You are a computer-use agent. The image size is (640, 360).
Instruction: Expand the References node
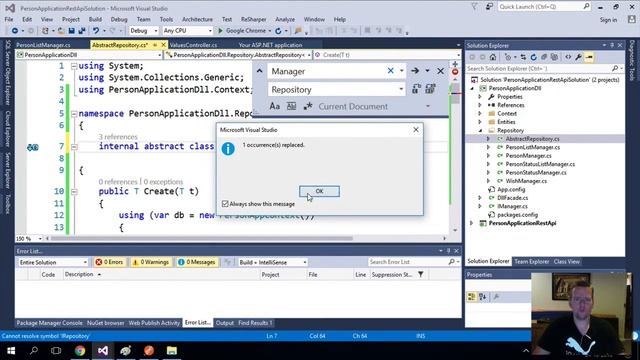(480, 105)
